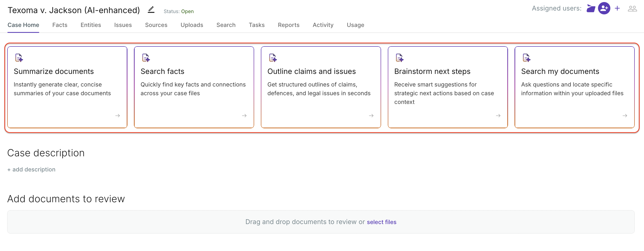
Task: View the Activity tab
Action: coord(323,25)
